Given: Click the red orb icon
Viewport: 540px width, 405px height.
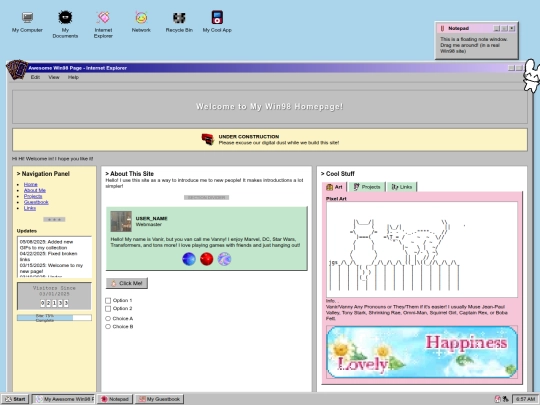Looking at the screenshot, I should [x=207, y=259].
